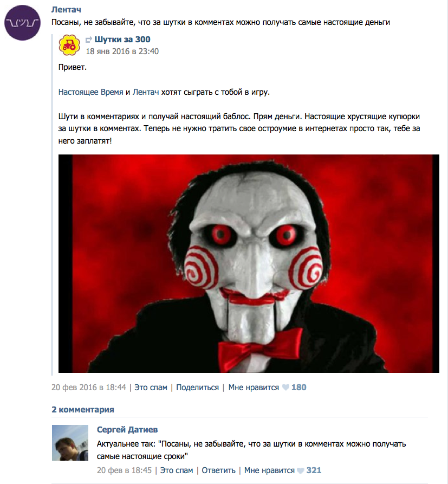Viewport: 448px width, 484px height.
Task: Like the post via heart next to 180
Action: click(x=285, y=388)
